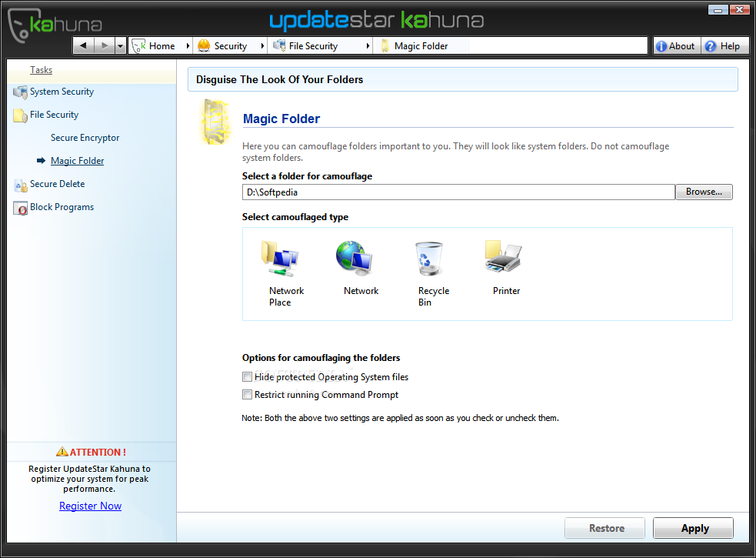Open System Security in the sidebar
This screenshot has width=756, height=558.
tap(62, 92)
